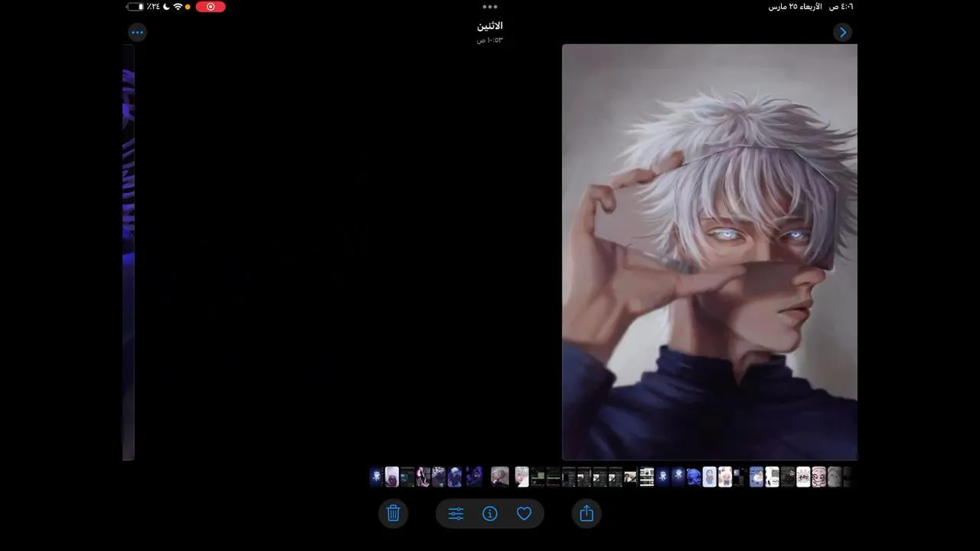Show photo info with the i icon
This screenshot has width=980, height=551.
490,514
